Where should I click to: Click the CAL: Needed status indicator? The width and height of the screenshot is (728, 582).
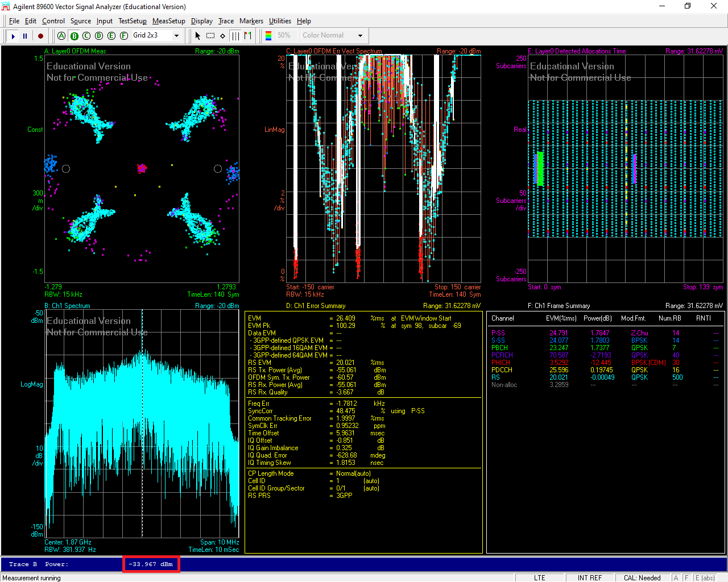pos(642,578)
